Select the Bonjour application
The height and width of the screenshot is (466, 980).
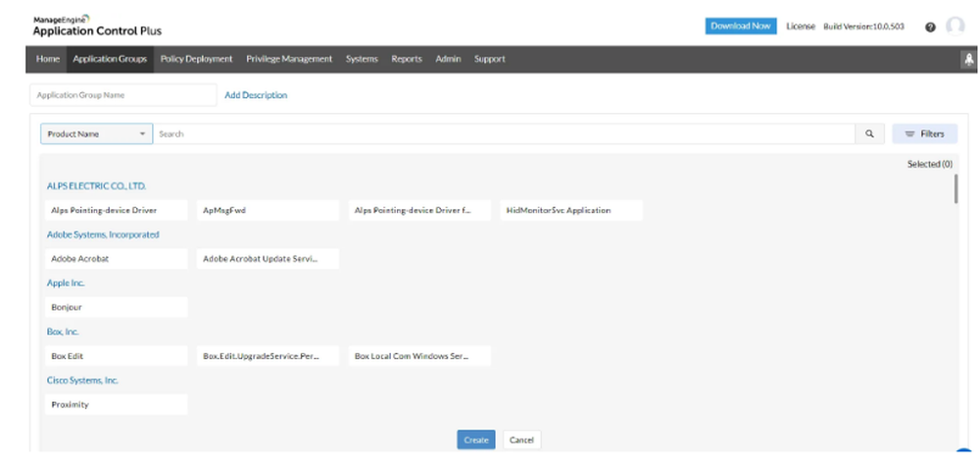117,307
